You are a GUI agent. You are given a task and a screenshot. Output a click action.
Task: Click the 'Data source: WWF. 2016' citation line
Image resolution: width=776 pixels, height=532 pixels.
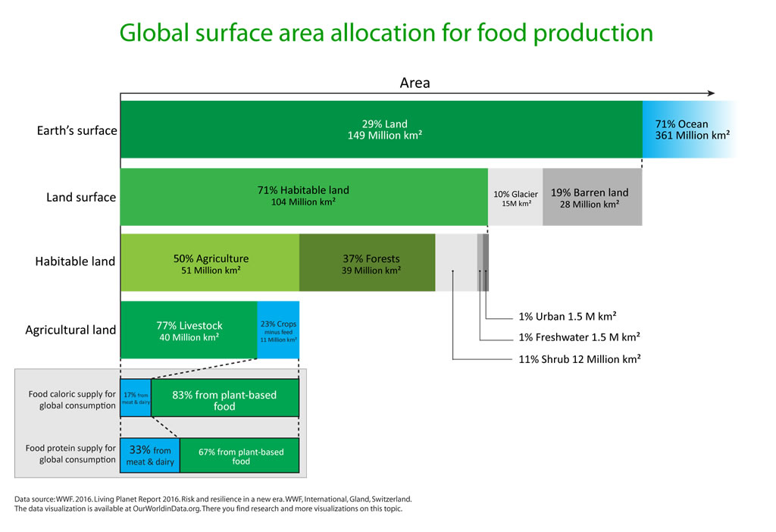(213, 499)
